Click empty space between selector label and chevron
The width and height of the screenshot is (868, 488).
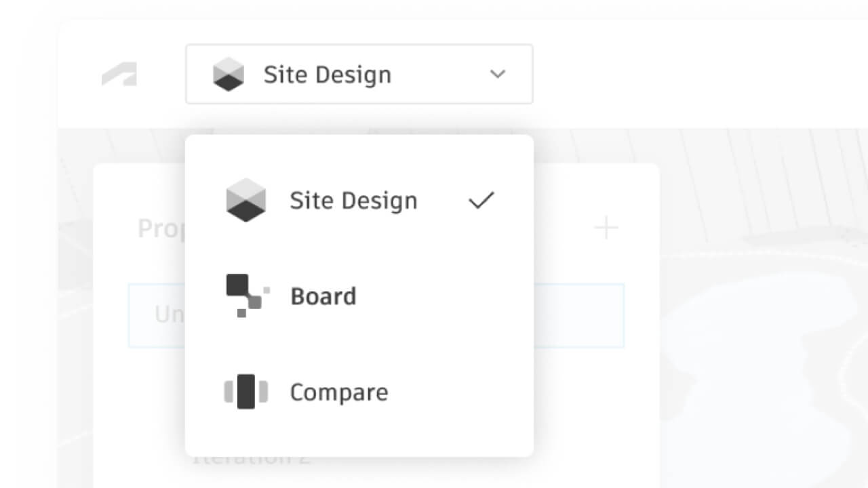click(439, 75)
